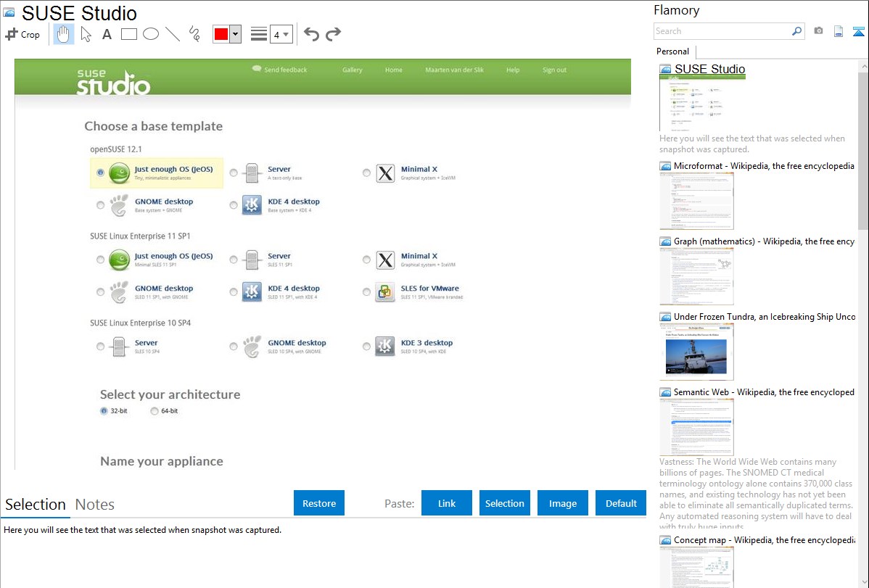Open the Concept map snapshot title

pos(765,540)
